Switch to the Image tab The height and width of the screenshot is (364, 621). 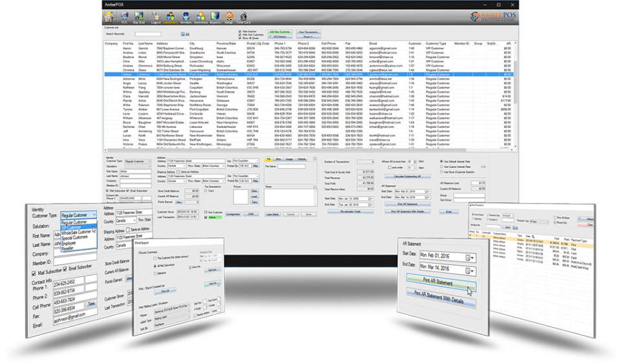coord(290,159)
